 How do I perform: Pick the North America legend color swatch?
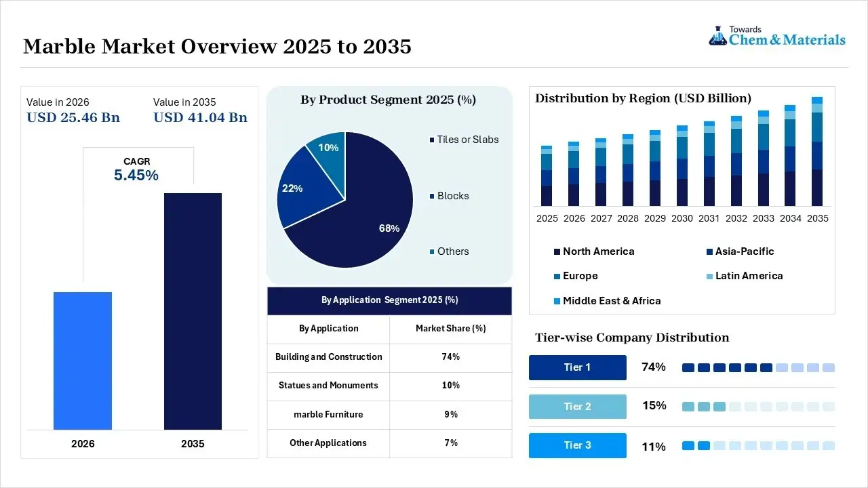(x=557, y=251)
